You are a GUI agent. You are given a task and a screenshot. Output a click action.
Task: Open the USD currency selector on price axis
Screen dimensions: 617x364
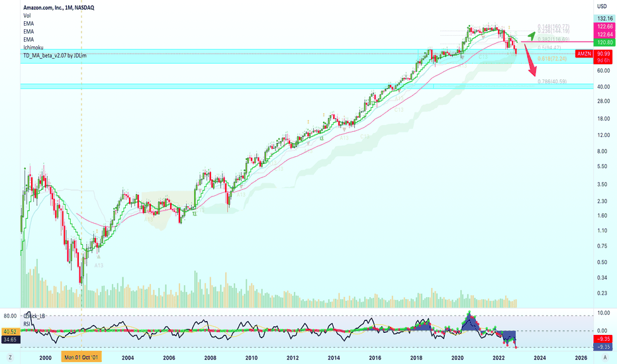tap(602, 7)
